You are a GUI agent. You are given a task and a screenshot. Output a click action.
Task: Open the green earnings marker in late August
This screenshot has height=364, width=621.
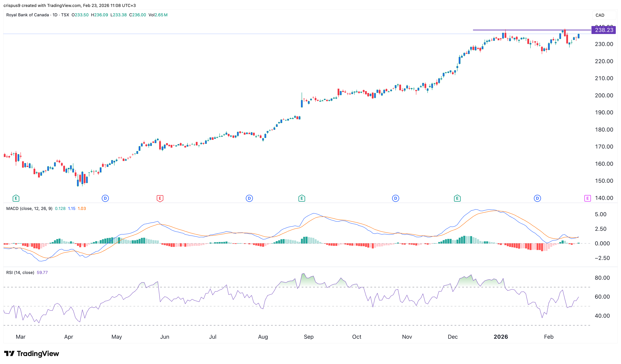tap(302, 198)
